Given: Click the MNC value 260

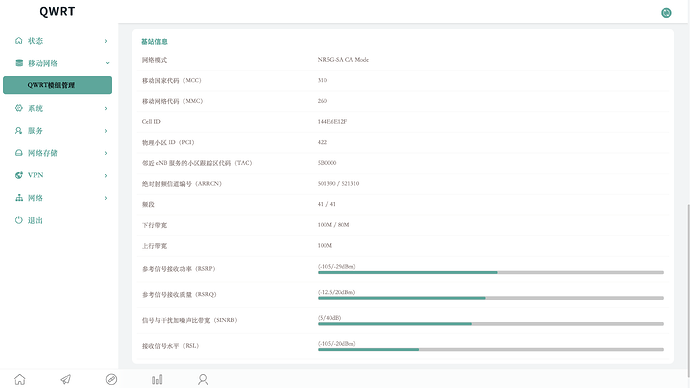Looking at the screenshot, I should pyautogui.click(x=322, y=101).
